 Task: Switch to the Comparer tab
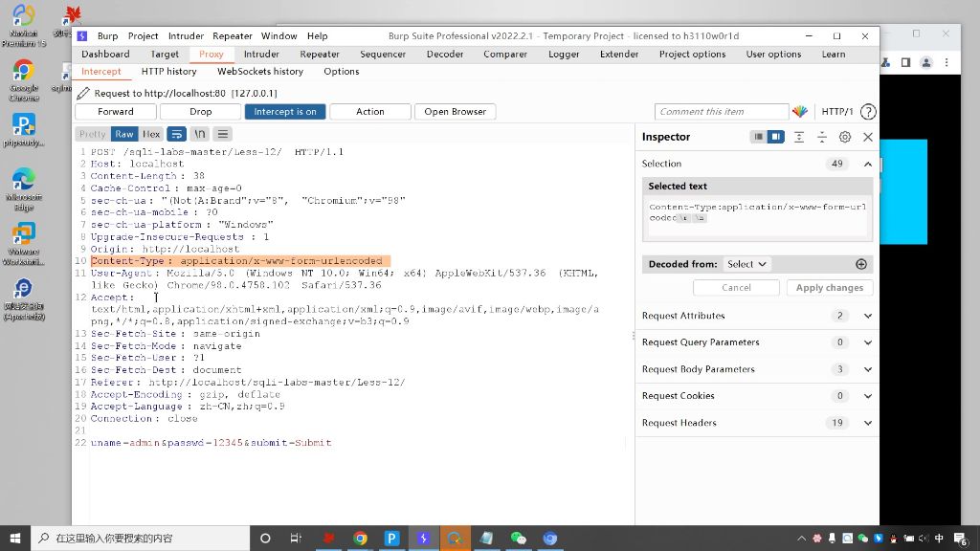click(x=505, y=54)
